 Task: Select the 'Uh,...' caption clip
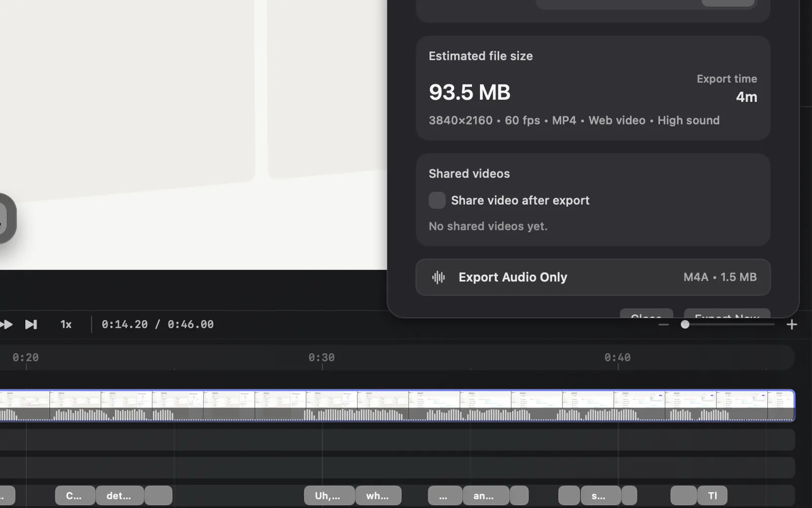[x=329, y=495]
